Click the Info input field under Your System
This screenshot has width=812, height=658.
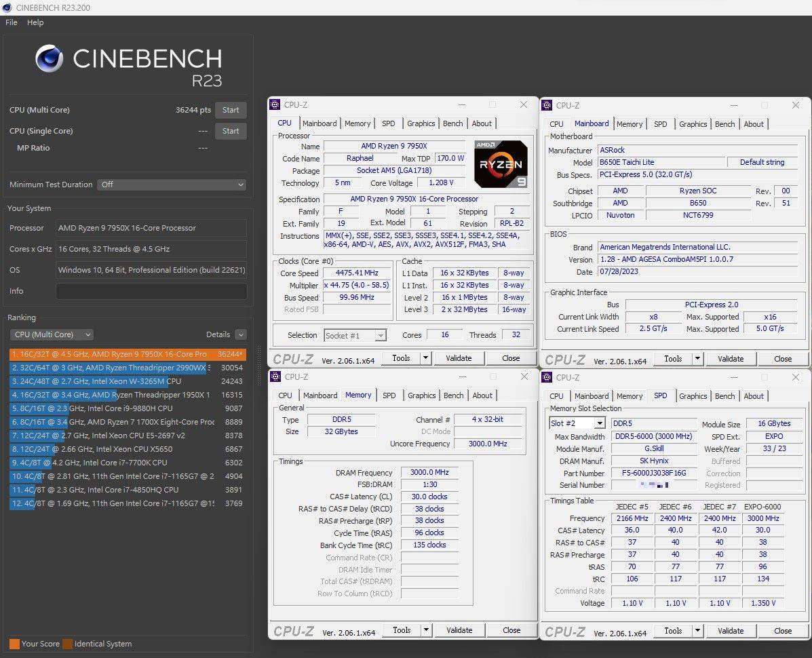151,290
